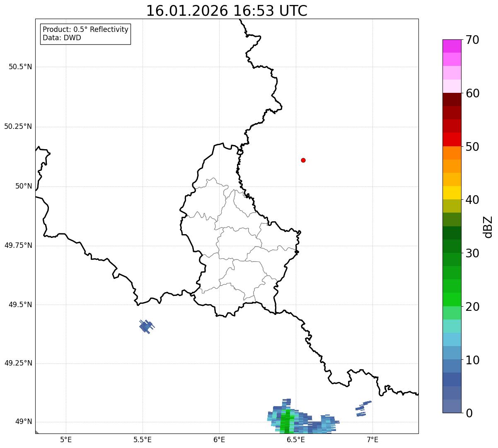Screen dimensions: 498x448
Task: Click the 'Data: DWD' legend line
Action: click(x=62, y=38)
